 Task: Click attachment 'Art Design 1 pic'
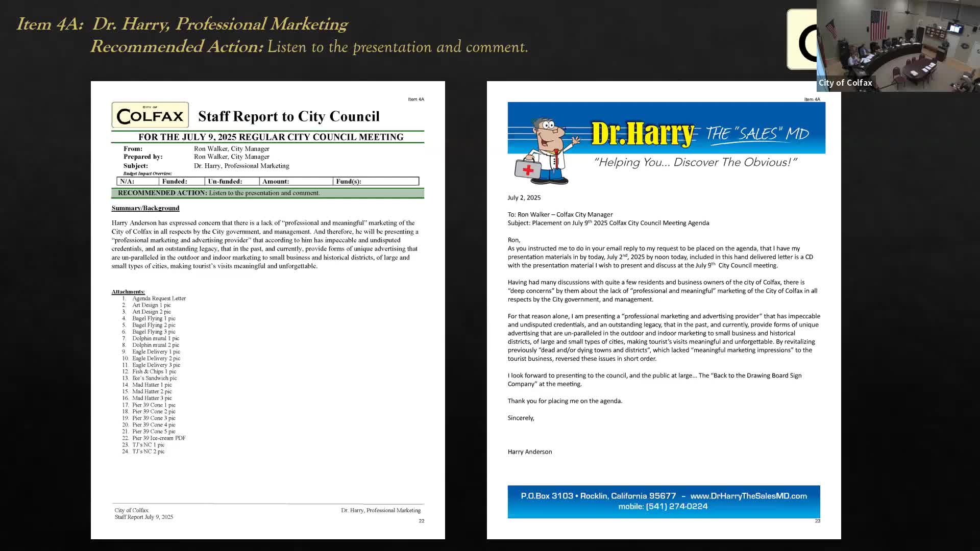point(152,305)
